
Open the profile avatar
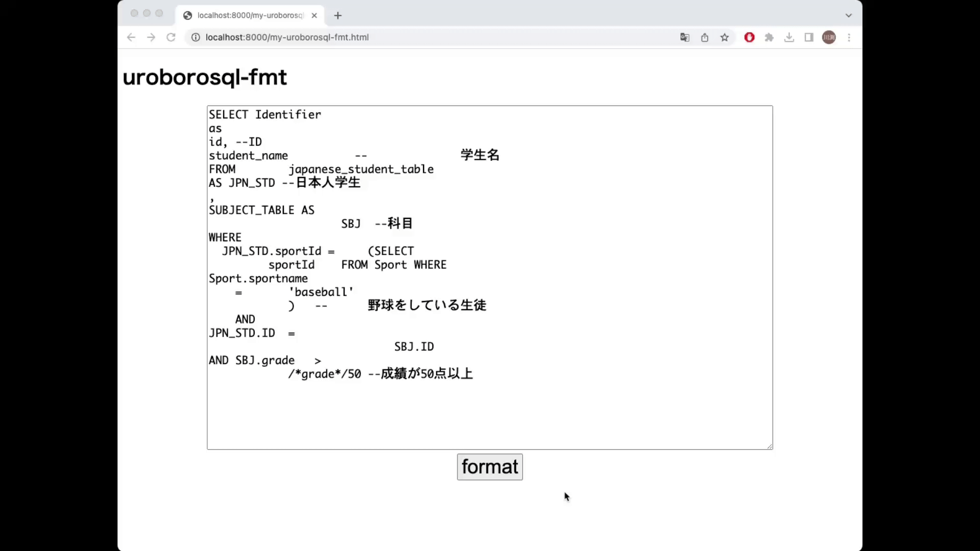[x=829, y=37]
